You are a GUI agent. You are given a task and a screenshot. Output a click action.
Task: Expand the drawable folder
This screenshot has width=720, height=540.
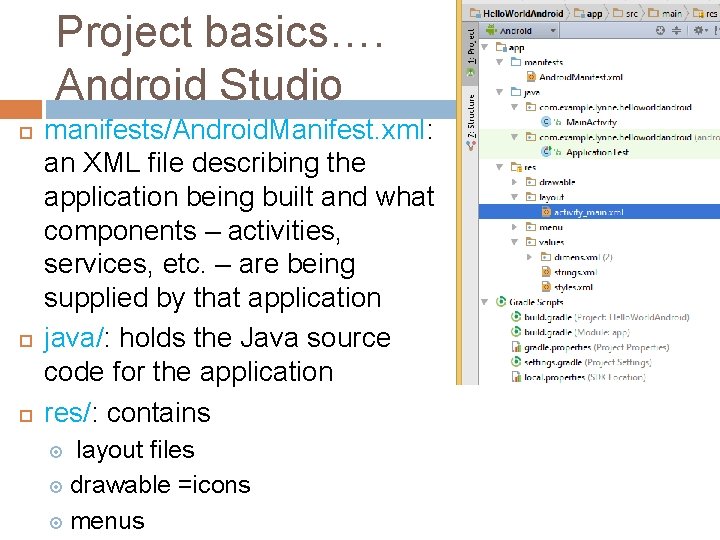coord(515,182)
